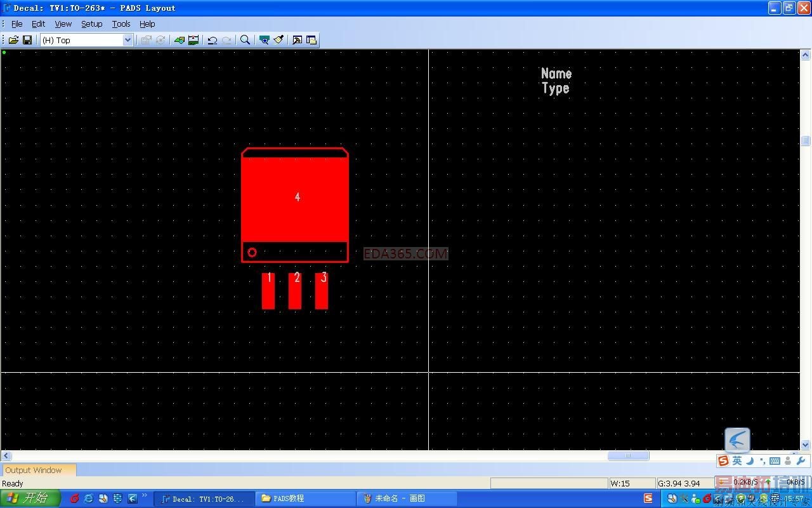Viewport: 812px width, 508px height.
Task: Click the horizontal scrollbar left arrow
Action: (6, 456)
